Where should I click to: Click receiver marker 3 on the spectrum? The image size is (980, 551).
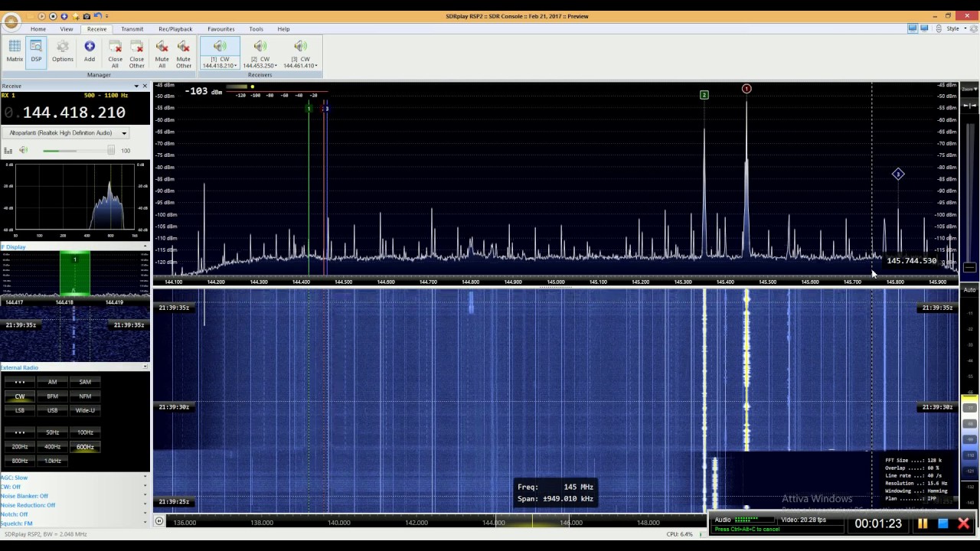pyautogui.click(x=898, y=174)
